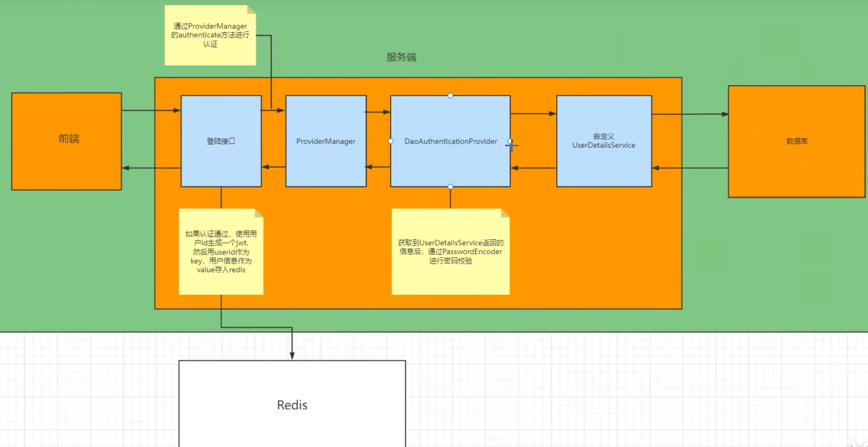The width and height of the screenshot is (868, 447).
Task: Click right connection handle of DaoAuthenticationProvider
Action: click(510, 141)
